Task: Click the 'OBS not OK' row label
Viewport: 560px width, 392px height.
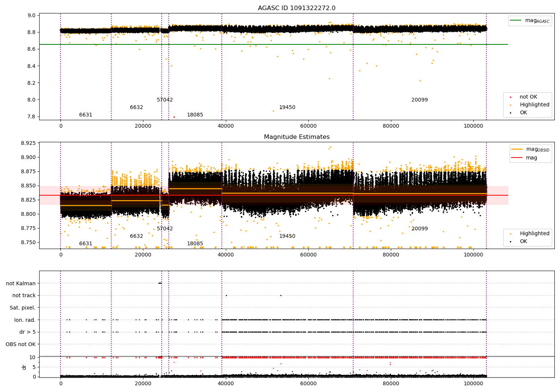Action: click(21, 344)
